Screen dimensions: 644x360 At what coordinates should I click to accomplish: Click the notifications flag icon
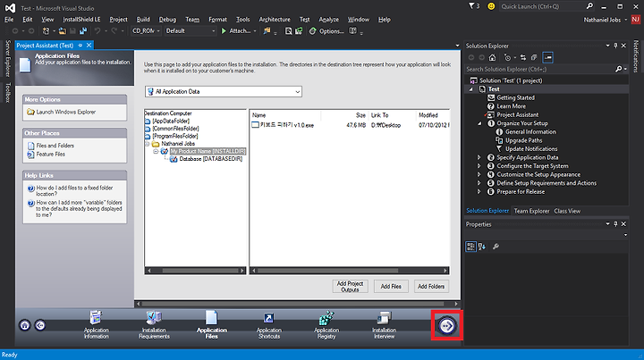(x=471, y=6)
